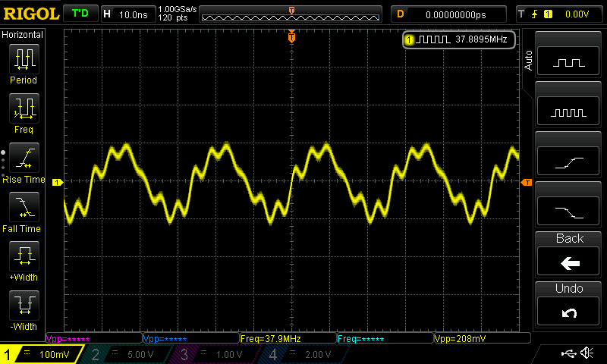Enable channel 3 at 1.00 V
Screen dimensions: 607x364
pos(215,354)
